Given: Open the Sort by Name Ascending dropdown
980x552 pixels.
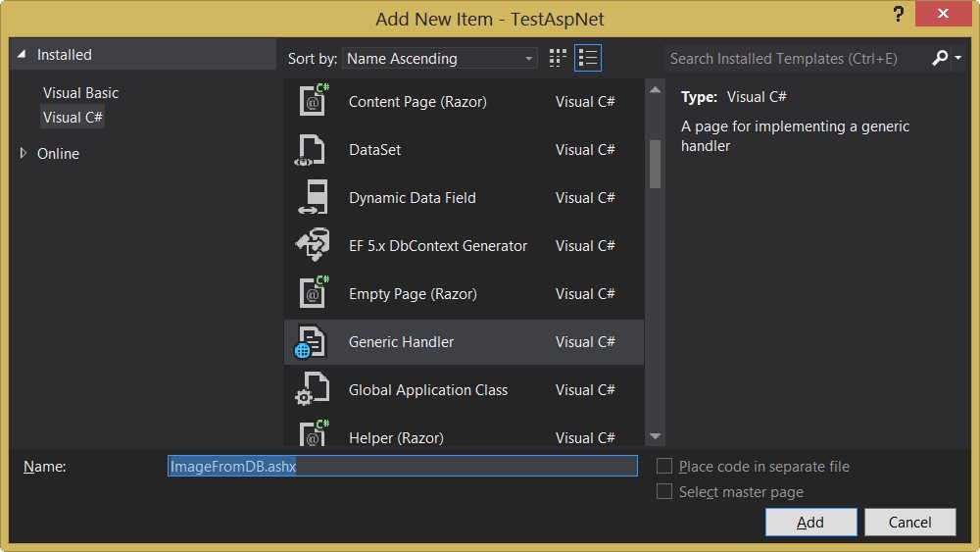Looking at the screenshot, I should 440,58.
